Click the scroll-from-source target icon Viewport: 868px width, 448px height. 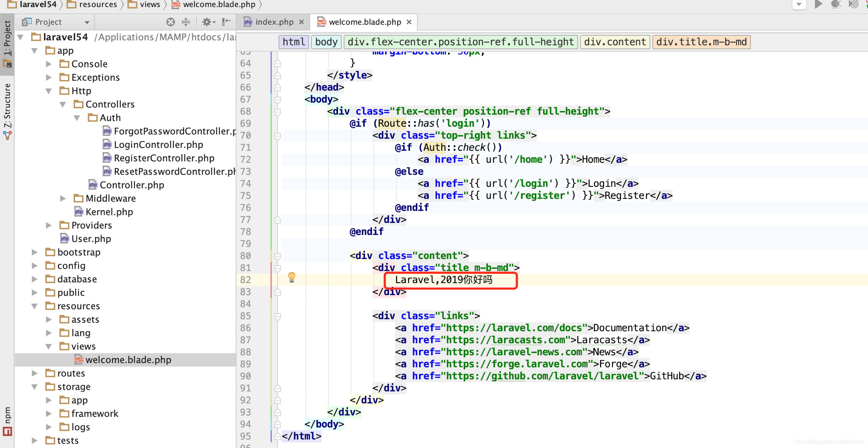[x=171, y=22]
